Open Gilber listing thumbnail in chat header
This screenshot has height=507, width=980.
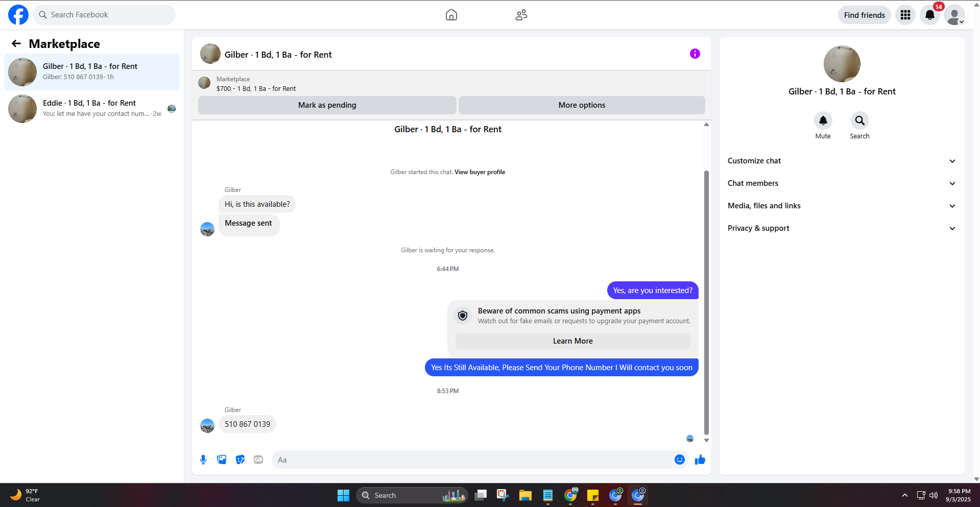(210, 54)
